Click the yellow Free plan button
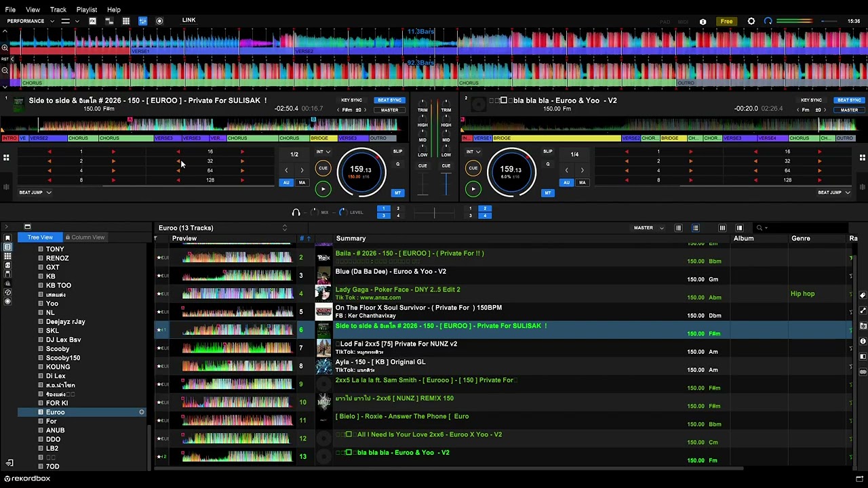Screen dimensions: 868x488 [726, 22]
